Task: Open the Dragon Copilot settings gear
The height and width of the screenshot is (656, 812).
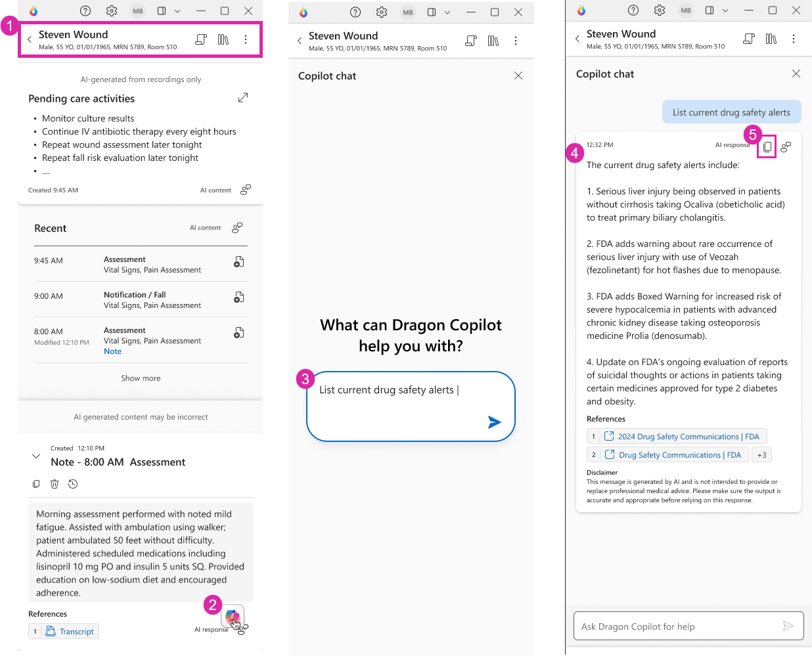Action: 111,11
